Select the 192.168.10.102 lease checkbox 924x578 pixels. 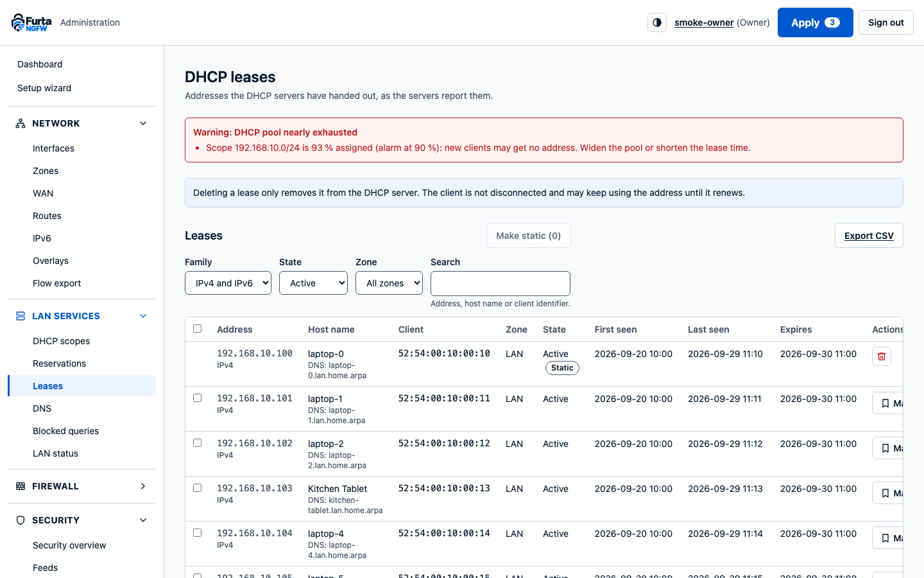pos(198,443)
